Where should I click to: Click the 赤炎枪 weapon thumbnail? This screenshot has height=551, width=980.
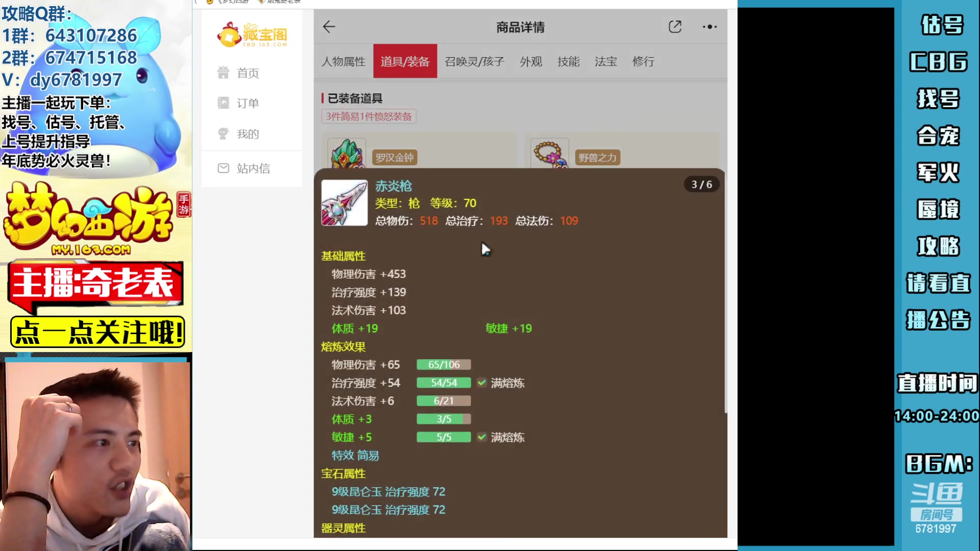344,203
